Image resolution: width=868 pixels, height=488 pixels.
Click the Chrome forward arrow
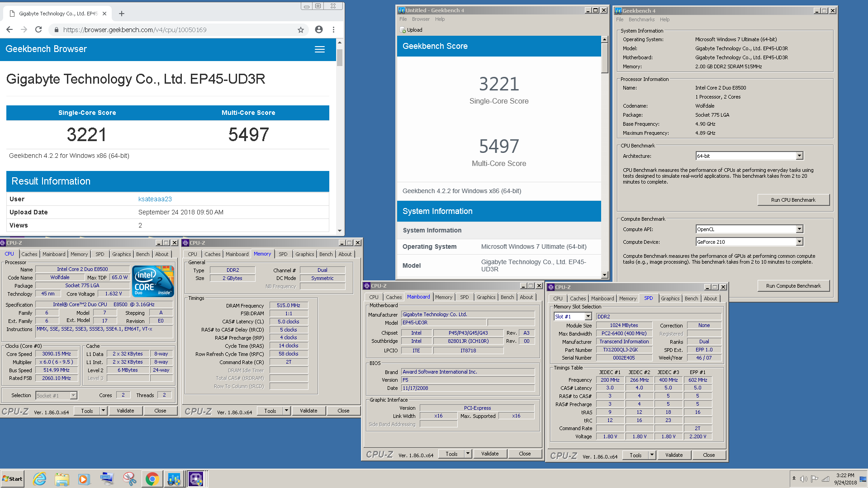pyautogui.click(x=24, y=29)
